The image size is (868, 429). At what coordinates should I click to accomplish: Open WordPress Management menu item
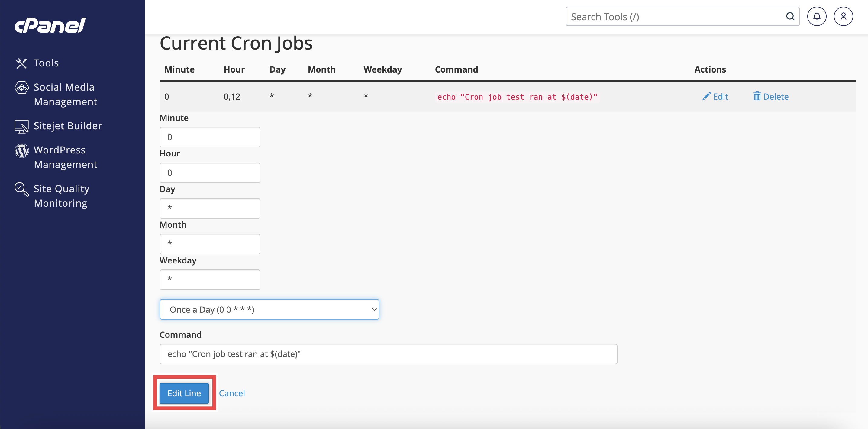[65, 157]
